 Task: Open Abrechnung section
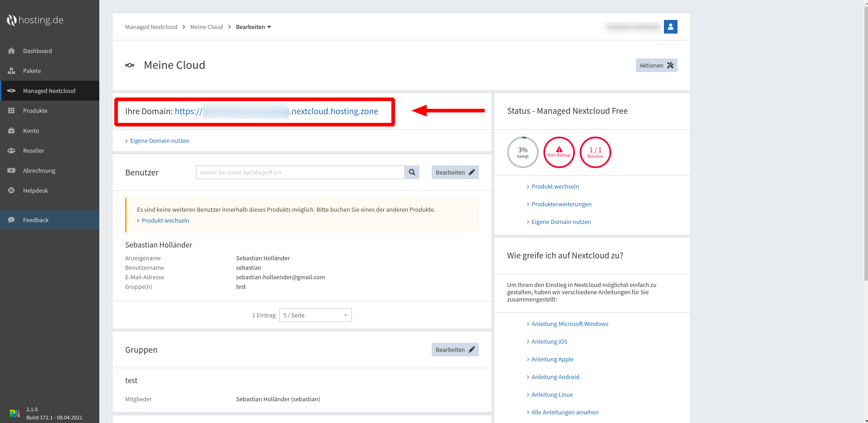click(49, 170)
